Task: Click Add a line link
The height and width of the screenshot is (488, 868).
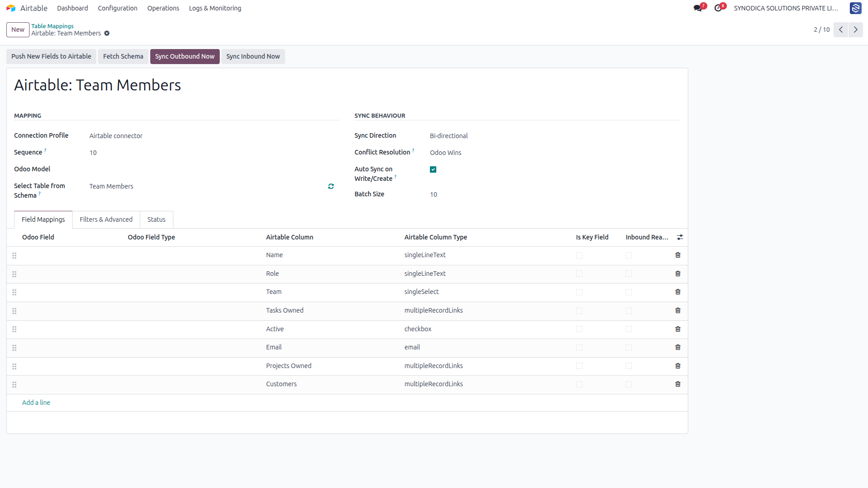Action: coord(36,403)
